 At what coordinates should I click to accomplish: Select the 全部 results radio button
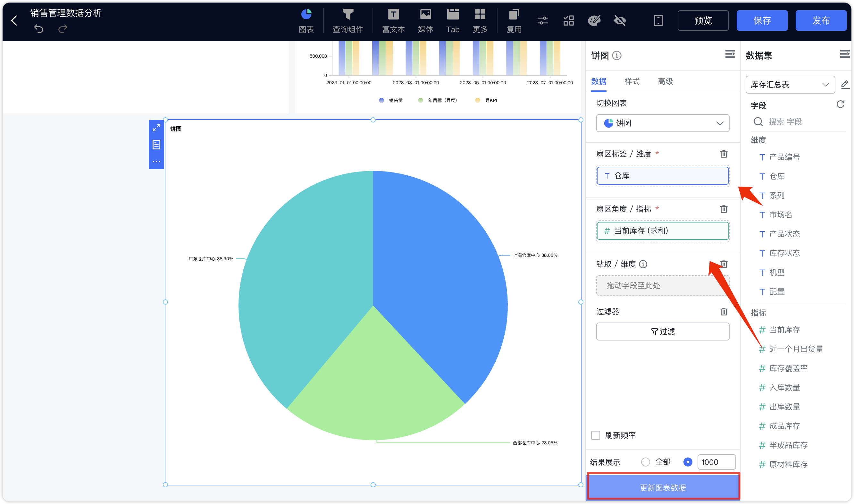646,462
